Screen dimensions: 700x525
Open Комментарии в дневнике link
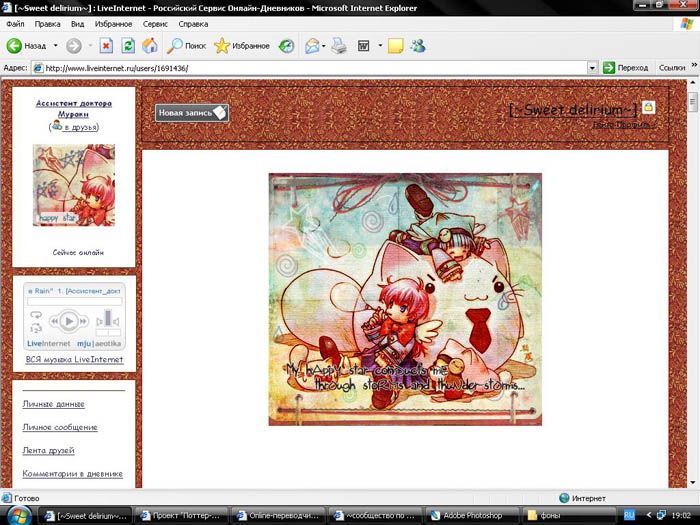tap(72, 473)
